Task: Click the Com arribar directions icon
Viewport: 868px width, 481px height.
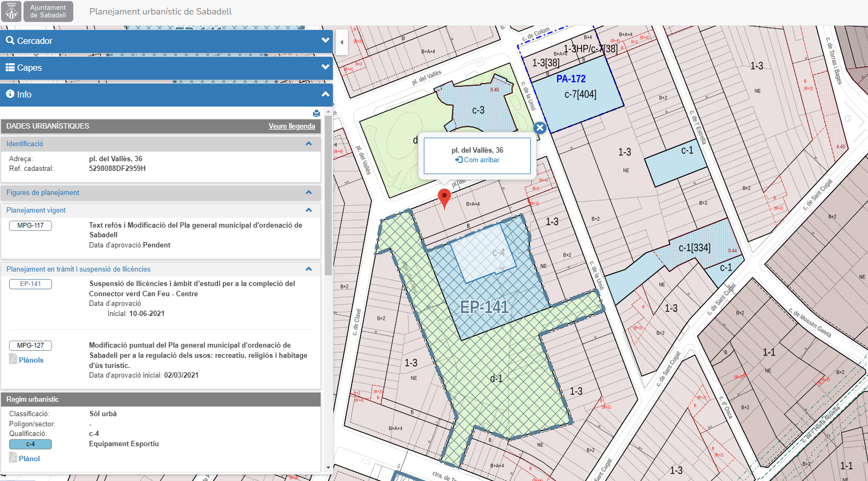Action: coord(459,160)
